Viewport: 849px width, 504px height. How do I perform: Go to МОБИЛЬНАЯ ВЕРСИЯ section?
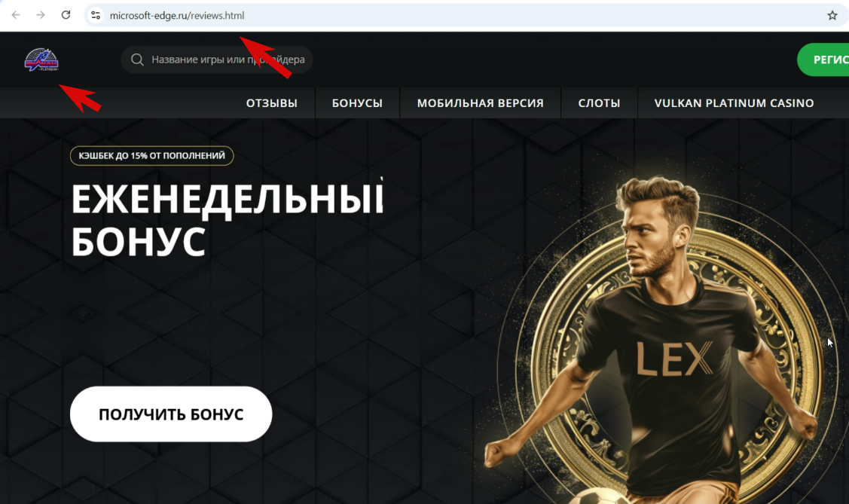[481, 103]
